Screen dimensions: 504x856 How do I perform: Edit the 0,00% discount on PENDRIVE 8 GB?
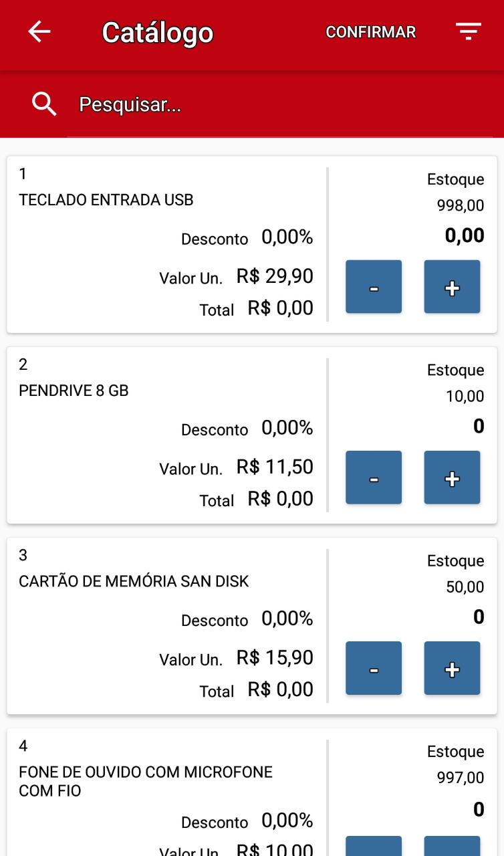pyautogui.click(x=287, y=428)
